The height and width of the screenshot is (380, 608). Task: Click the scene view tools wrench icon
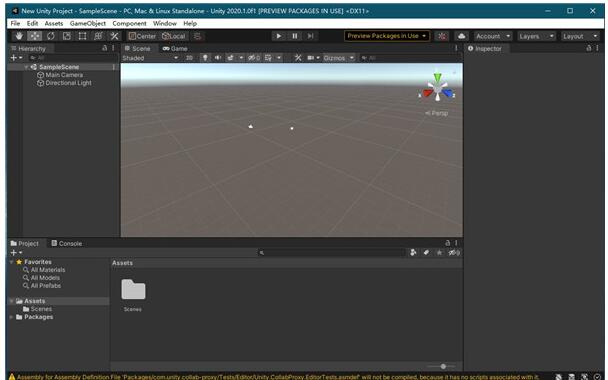coord(298,58)
